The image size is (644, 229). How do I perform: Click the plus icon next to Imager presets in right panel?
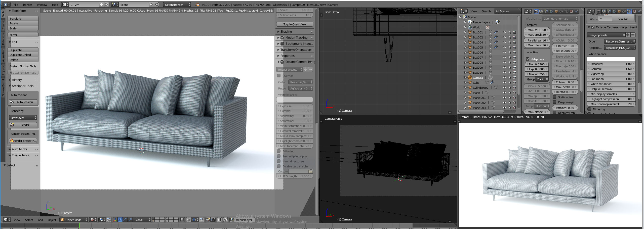pyautogui.click(x=628, y=35)
